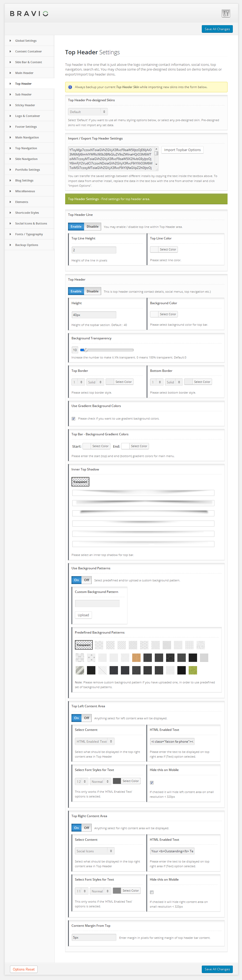Pick the green background pattern swatch
The width and height of the screenshot is (242, 980).
pyautogui.click(x=193, y=670)
